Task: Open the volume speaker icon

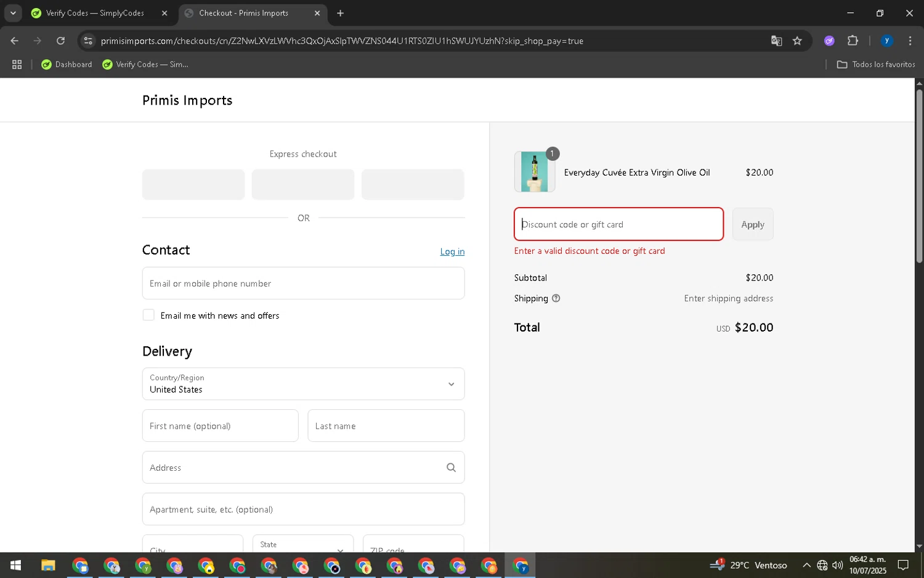Action: point(837,565)
